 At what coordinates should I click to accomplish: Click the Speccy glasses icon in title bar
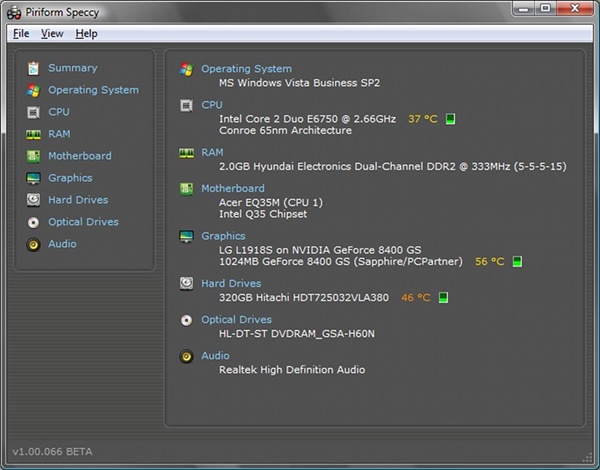tap(14, 13)
